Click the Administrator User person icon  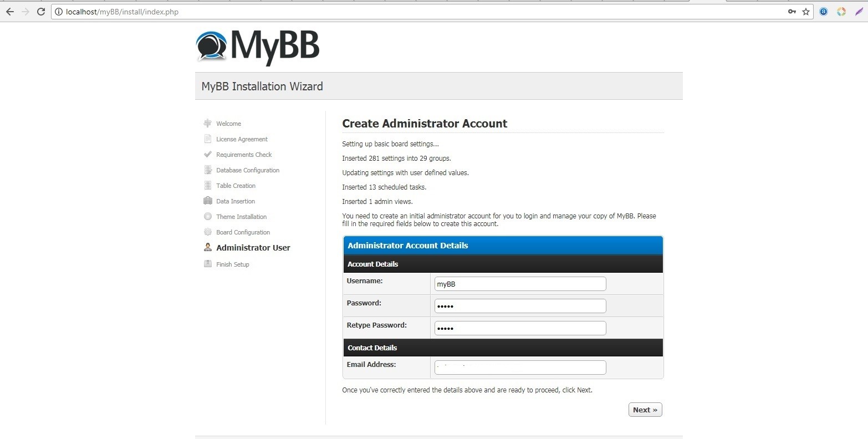pos(208,247)
